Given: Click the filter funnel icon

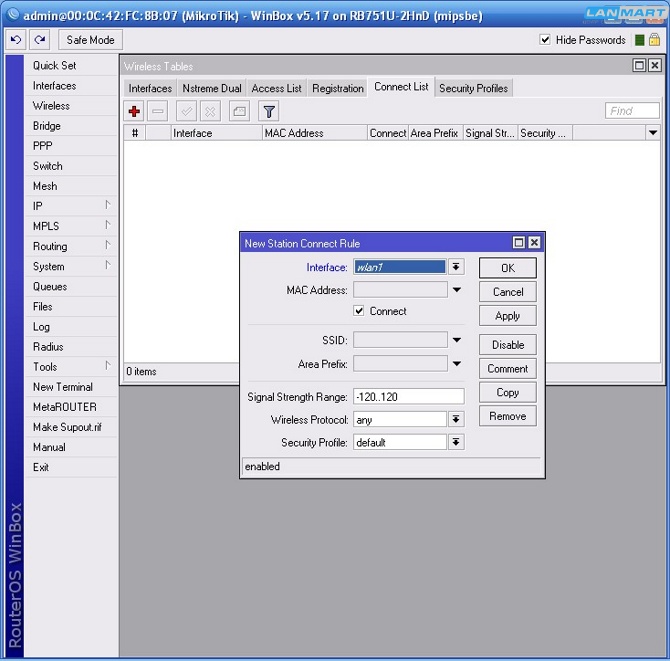Looking at the screenshot, I should pos(269,111).
